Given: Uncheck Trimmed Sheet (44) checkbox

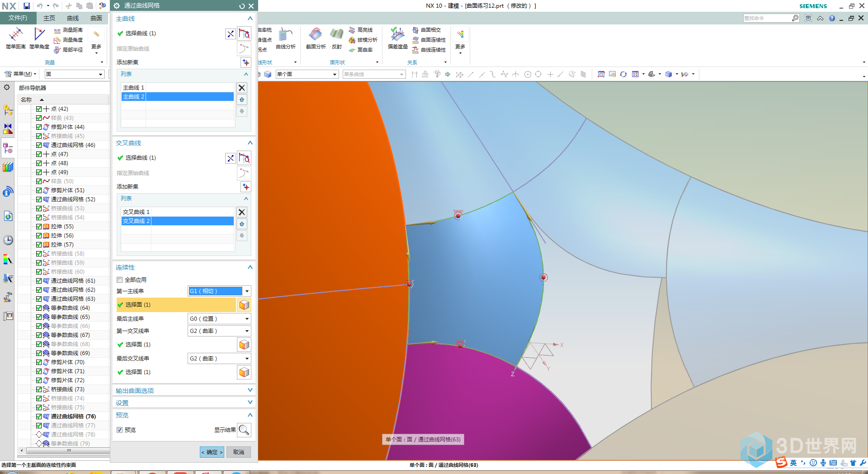Looking at the screenshot, I should pyautogui.click(x=39, y=127).
